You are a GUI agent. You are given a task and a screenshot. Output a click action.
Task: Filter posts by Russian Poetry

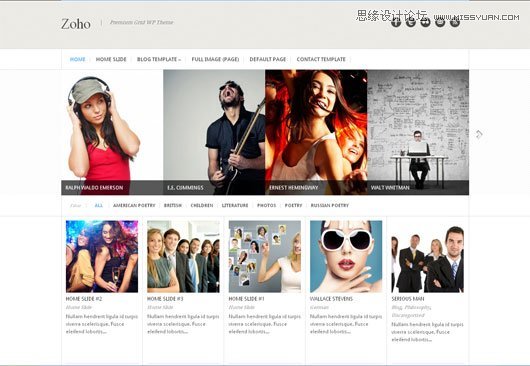[x=330, y=205]
